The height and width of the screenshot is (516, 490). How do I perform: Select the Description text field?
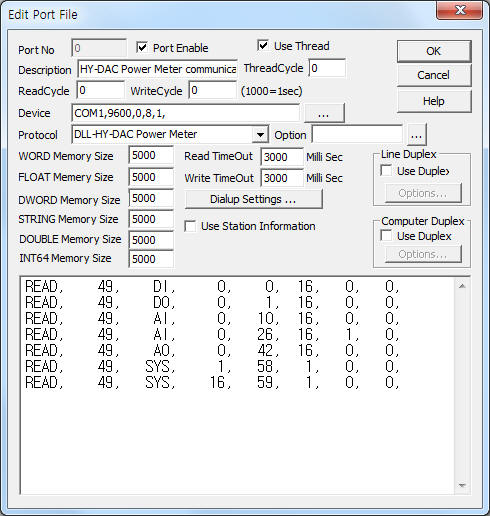coord(157,69)
